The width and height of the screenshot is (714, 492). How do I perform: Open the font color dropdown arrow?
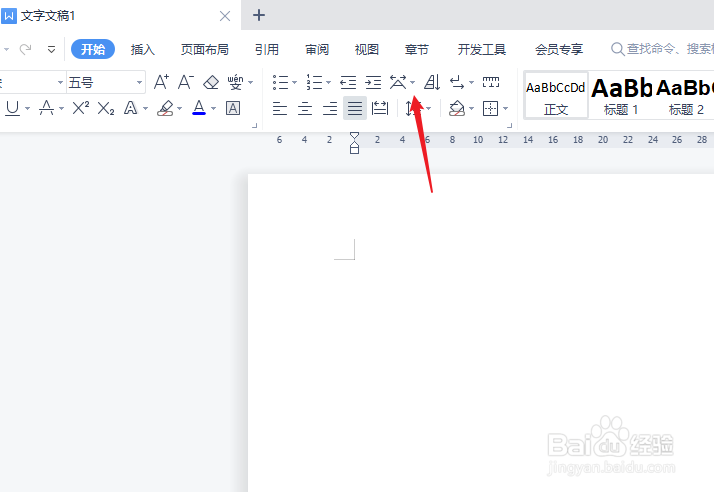pos(213,108)
